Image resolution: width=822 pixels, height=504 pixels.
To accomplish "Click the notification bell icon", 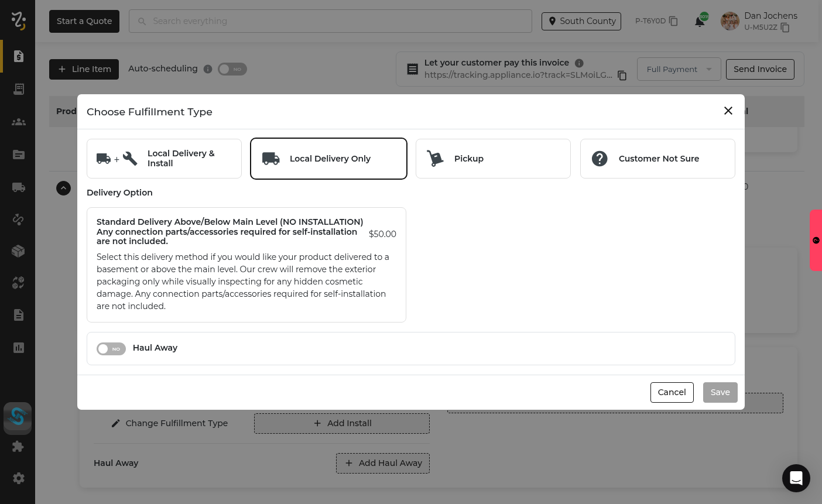I will coord(700,22).
